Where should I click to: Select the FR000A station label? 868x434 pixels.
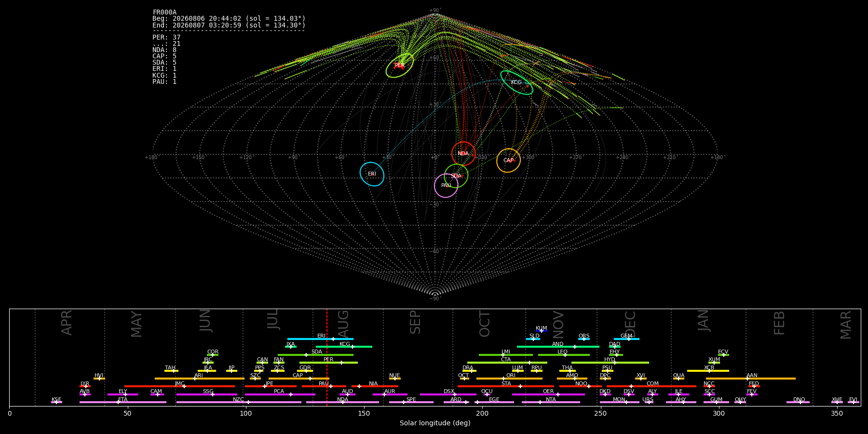164,12
